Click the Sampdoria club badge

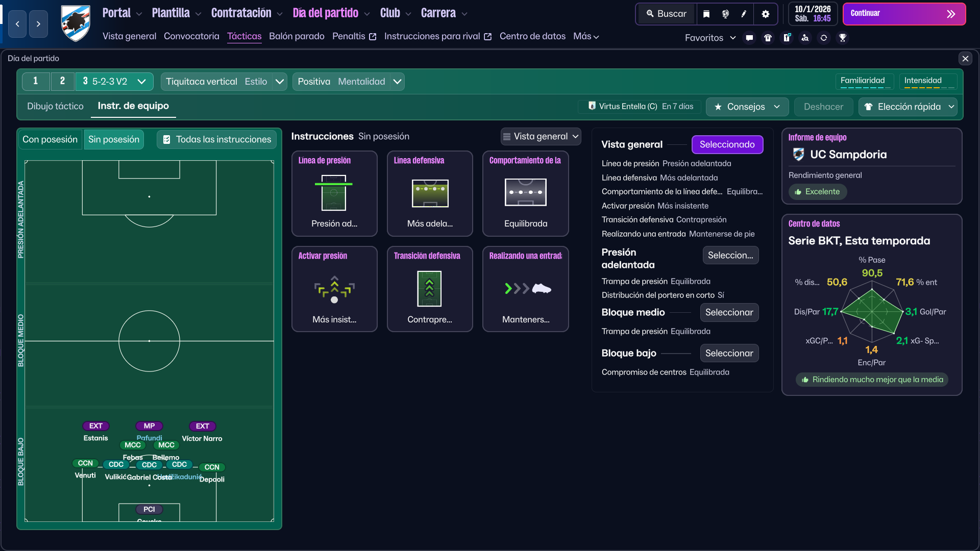click(x=76, y=23)
